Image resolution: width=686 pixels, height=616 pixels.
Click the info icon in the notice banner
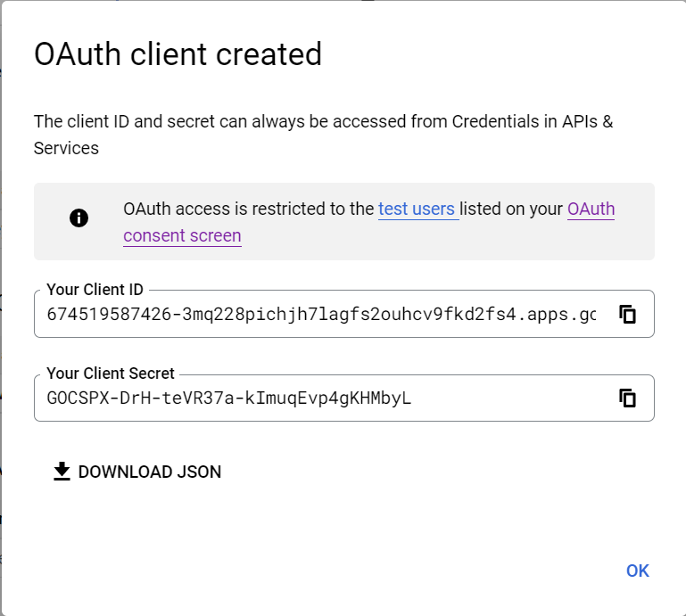click(x=79, y=218)
